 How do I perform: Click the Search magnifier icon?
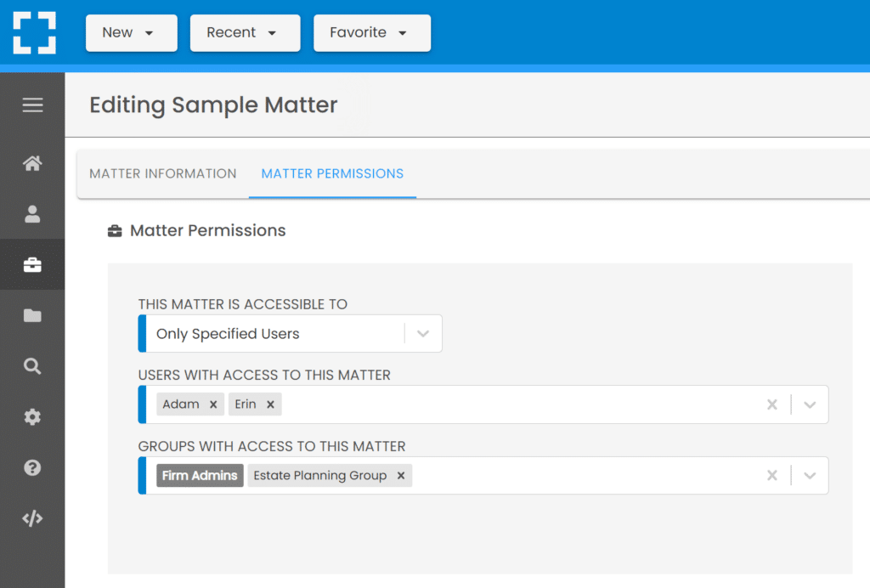tap(32, 366)
